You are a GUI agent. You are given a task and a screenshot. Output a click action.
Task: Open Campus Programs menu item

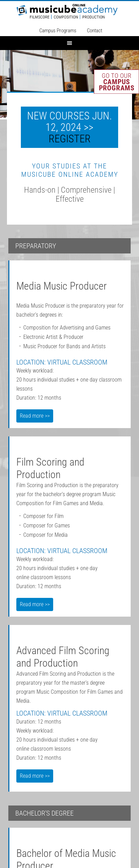point(58,31)
